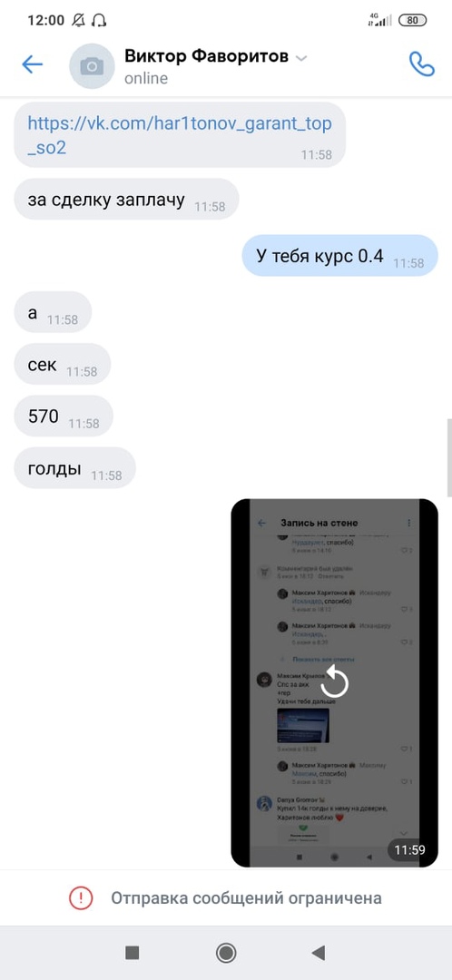Open the sent screenshot thumbnail
Image resolution: width=452 pixels, height=980 pixels.
pyautogui.click(x=335, y=682)
